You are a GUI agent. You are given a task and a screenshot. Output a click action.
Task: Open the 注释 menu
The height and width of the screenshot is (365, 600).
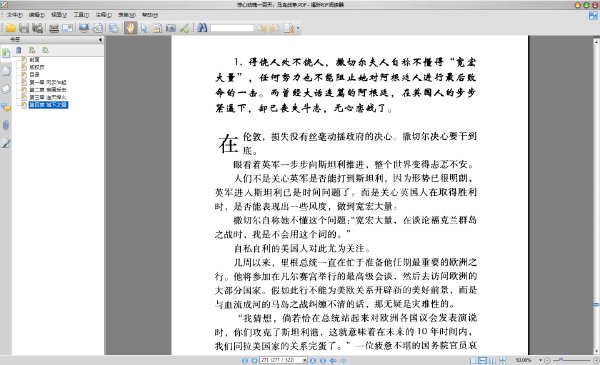(103, 15)
